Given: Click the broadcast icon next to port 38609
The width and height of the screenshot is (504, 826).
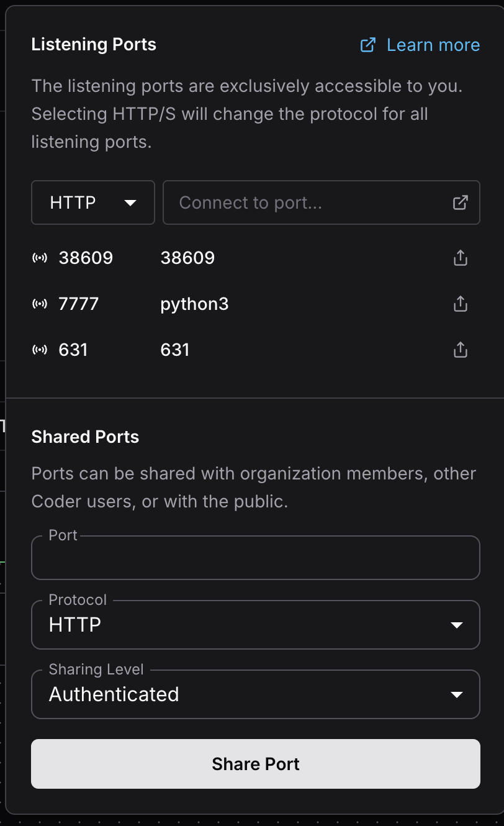Looking at the screenshot, I should point(40,258).
